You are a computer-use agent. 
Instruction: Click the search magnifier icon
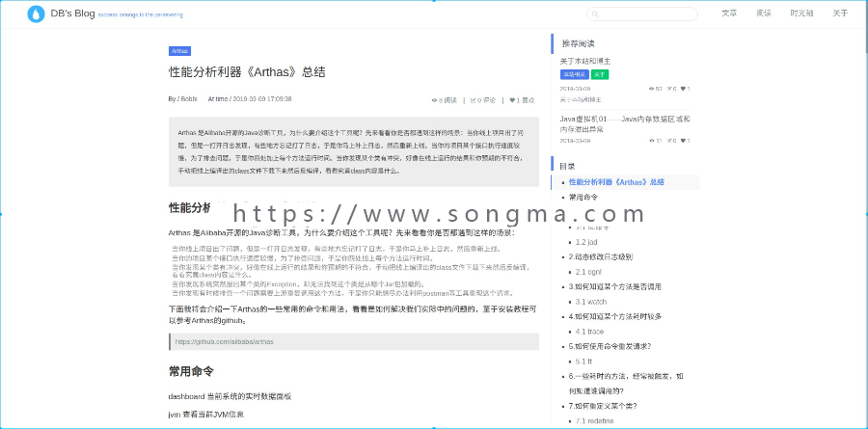coord(595,14)
